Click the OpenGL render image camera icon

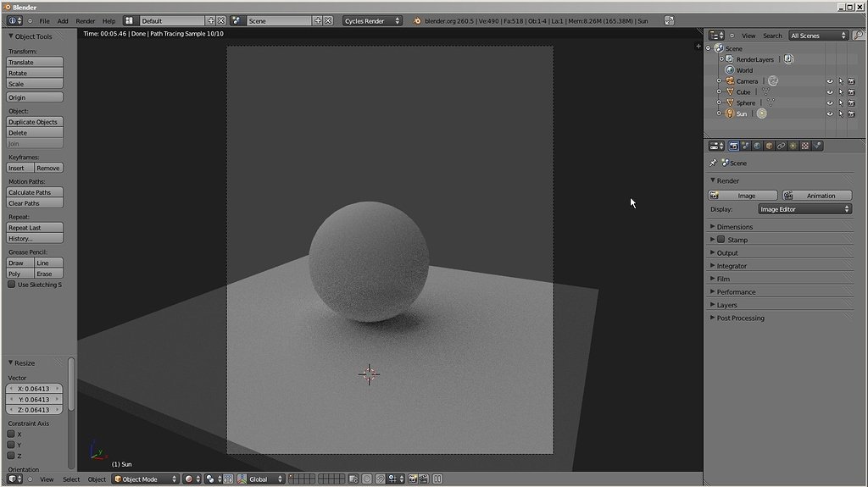pyautogui.click(x=413, y=479)
